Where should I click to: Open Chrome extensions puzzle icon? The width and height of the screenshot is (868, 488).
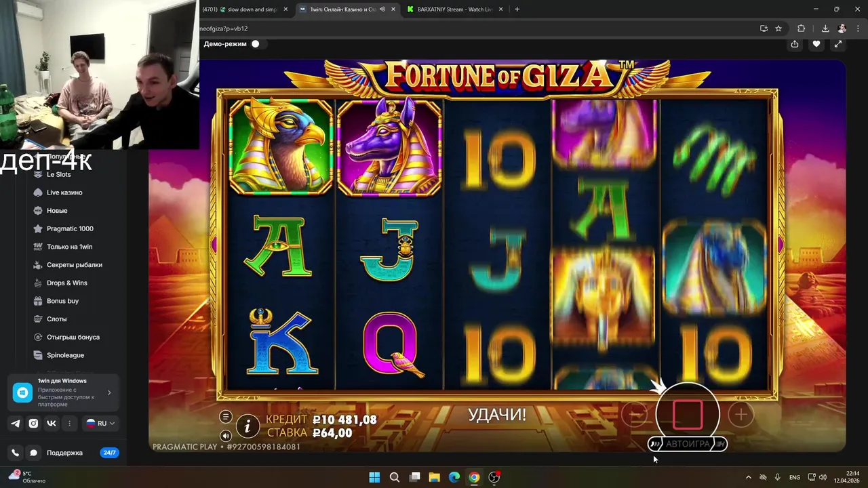click(x=802, y=28)
